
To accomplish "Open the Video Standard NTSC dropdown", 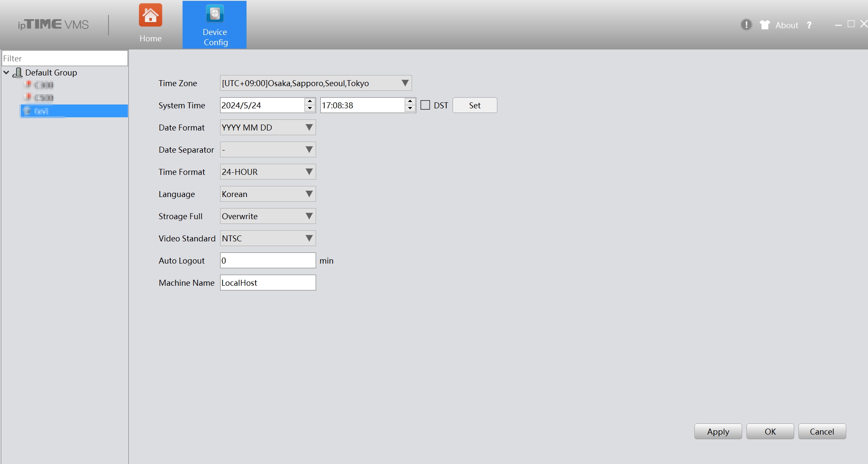I will pos(268,238).
